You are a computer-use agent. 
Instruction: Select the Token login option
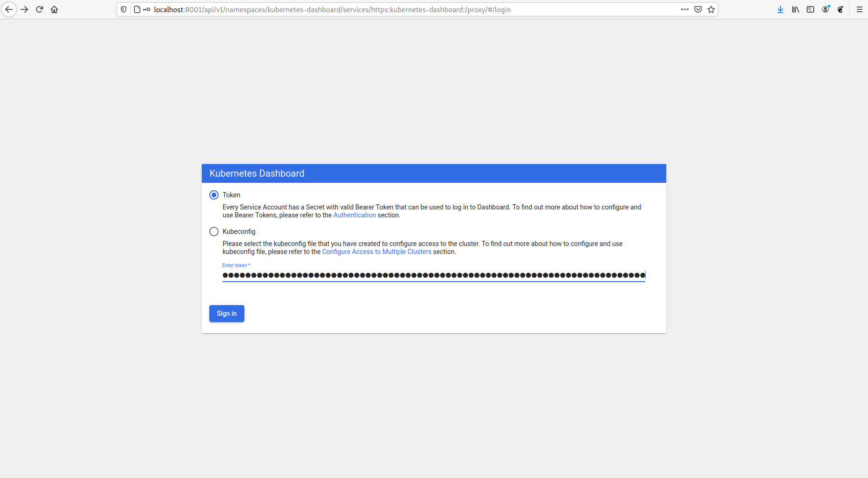click(214, 195)
